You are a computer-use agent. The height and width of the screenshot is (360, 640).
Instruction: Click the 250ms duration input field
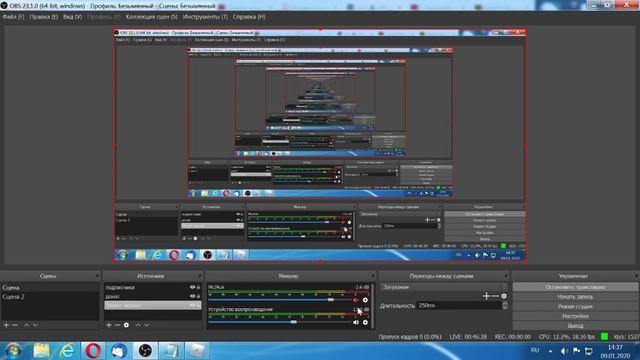[x=458, y=306]
